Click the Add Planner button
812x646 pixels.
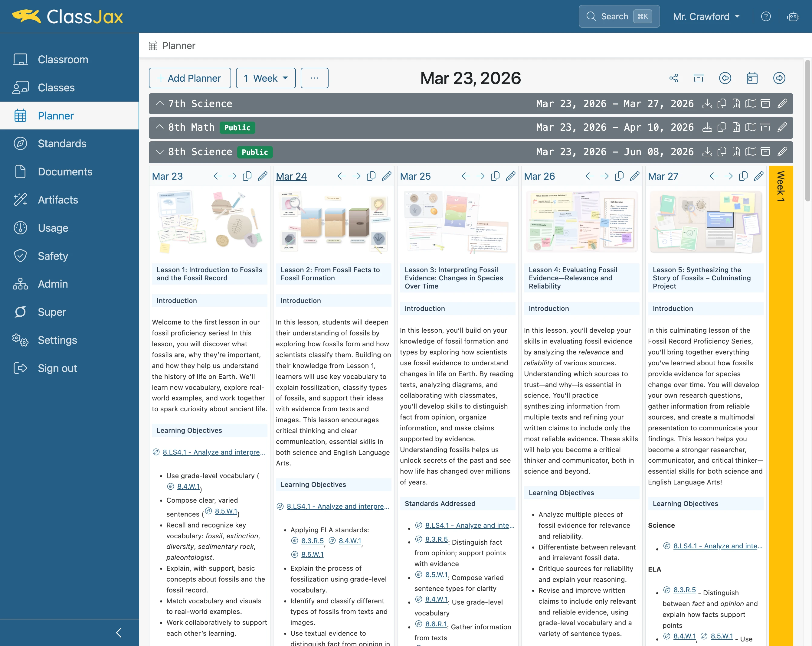point(190,78)
